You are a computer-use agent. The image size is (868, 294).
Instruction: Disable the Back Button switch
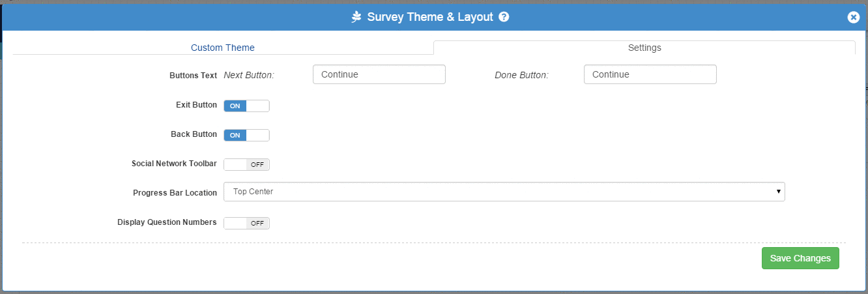click(246, 135)
